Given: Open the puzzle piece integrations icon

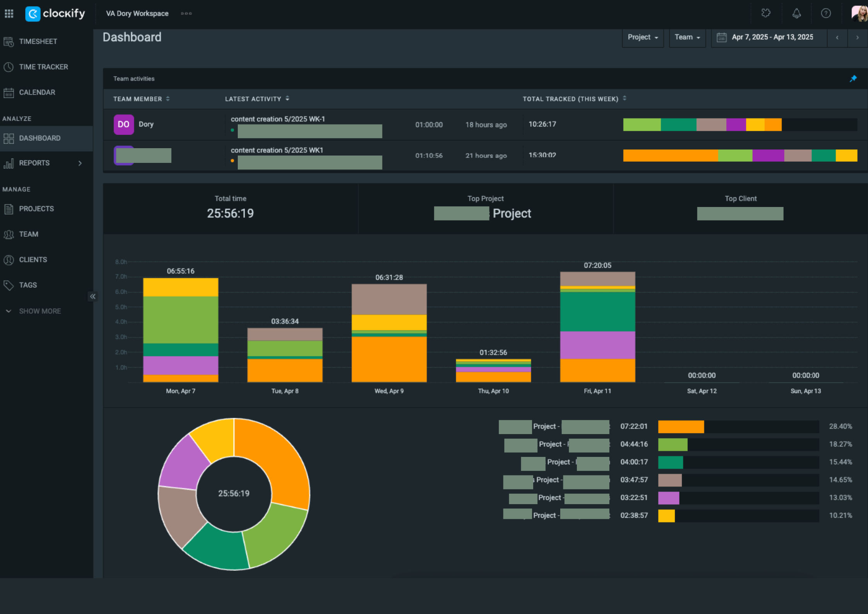Looking at the screenshot, I should pos(766,14).
